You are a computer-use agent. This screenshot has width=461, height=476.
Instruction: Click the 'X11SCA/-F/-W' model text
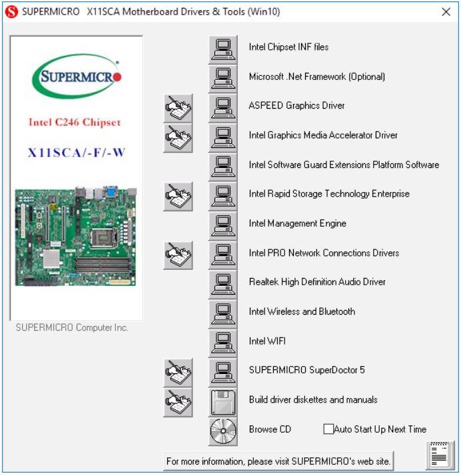click(77, 153)
